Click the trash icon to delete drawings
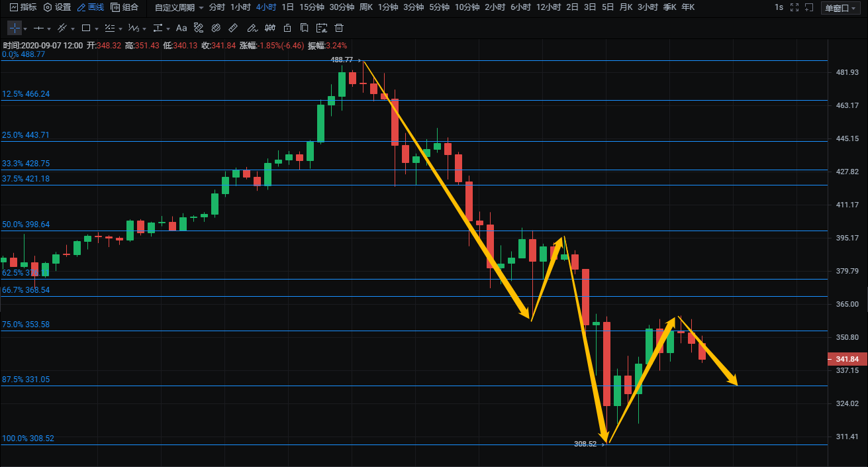This screenshot has height=467, width=868. 339,28
